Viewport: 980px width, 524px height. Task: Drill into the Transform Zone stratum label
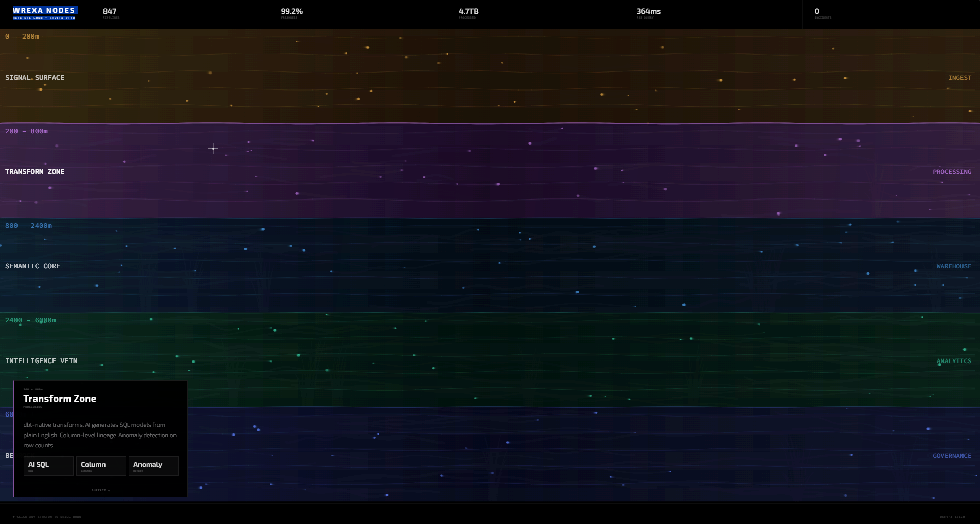(x=35, y=172)
